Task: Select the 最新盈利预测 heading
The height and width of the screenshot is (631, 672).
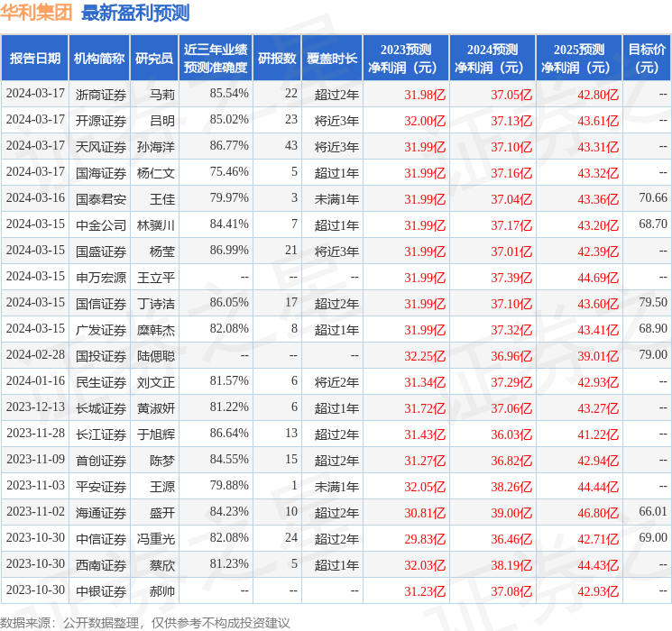Action: [x=135, y=13]
